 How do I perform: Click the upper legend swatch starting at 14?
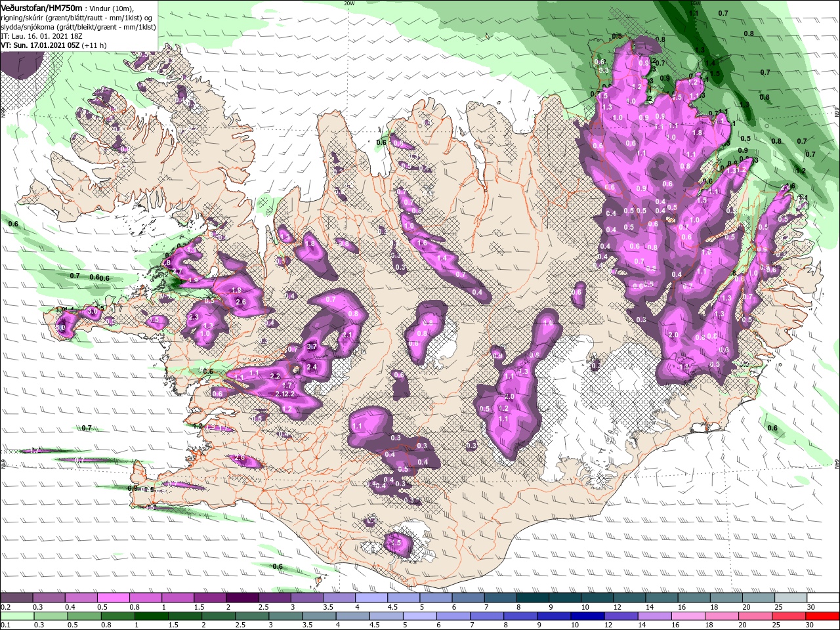click(x=661, y=598)
